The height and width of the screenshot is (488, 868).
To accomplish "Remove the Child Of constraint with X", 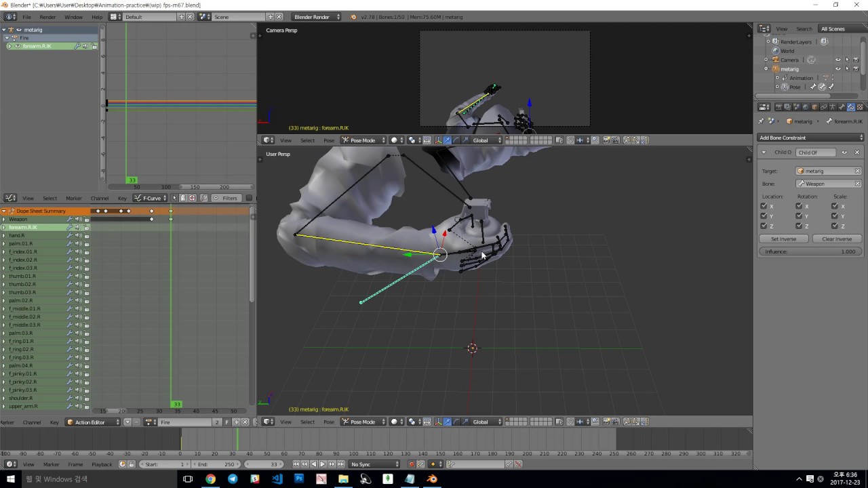I will (857, 152).
